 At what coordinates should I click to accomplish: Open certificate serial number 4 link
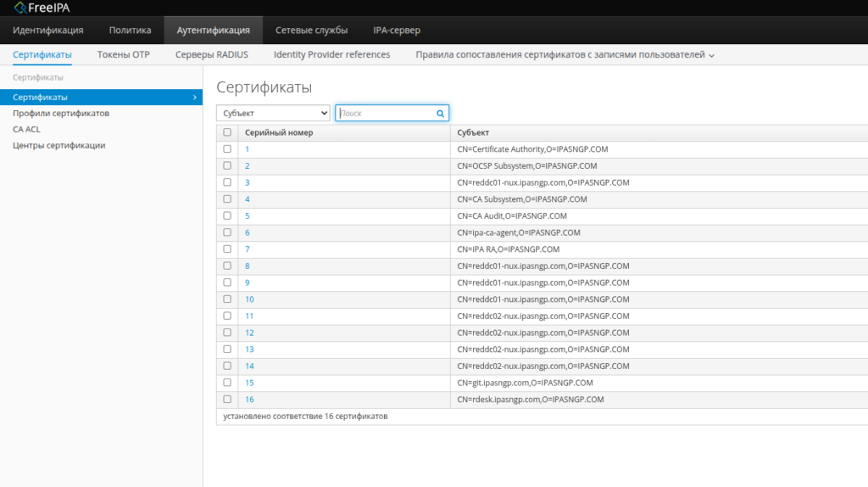click(247, 199)
